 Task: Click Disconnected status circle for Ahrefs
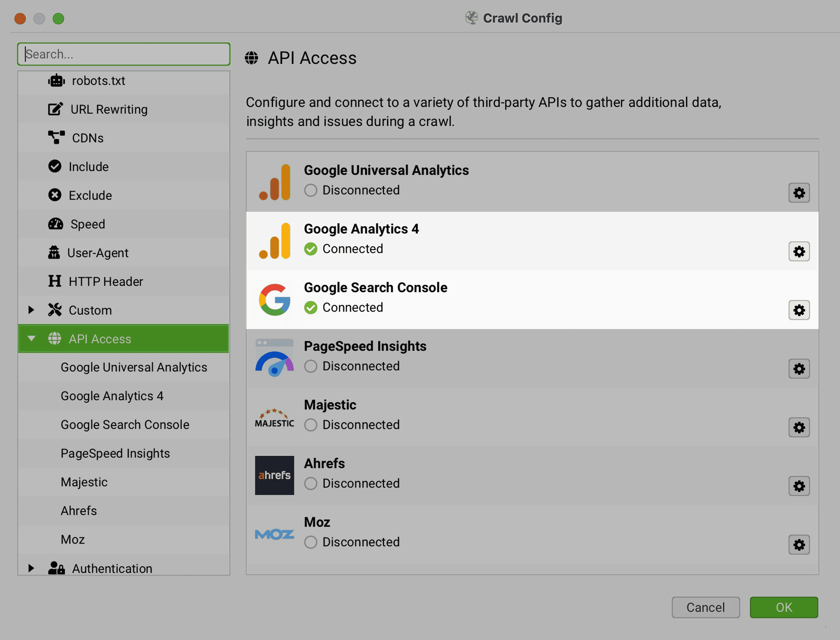pos(311,483)
